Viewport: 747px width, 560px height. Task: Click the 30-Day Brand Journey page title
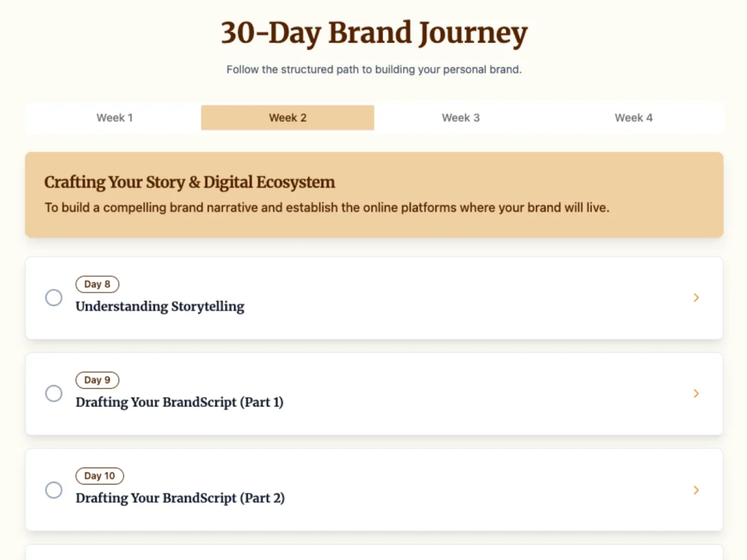point(374,34)
